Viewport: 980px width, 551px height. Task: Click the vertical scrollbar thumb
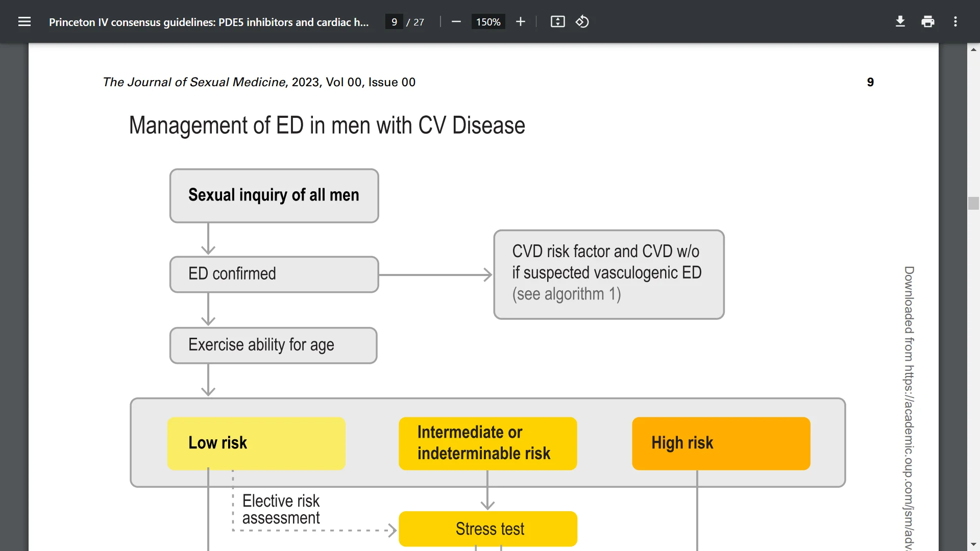(974, 204)
